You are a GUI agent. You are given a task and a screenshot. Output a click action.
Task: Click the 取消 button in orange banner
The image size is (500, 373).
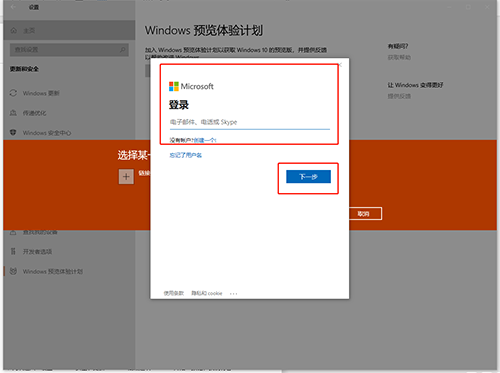click(364, 214)
